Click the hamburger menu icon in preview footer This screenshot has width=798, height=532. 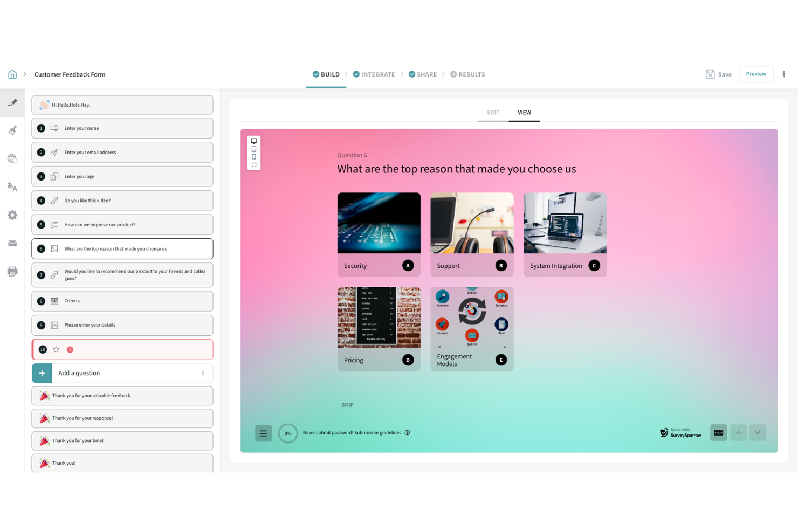[263, 433]
